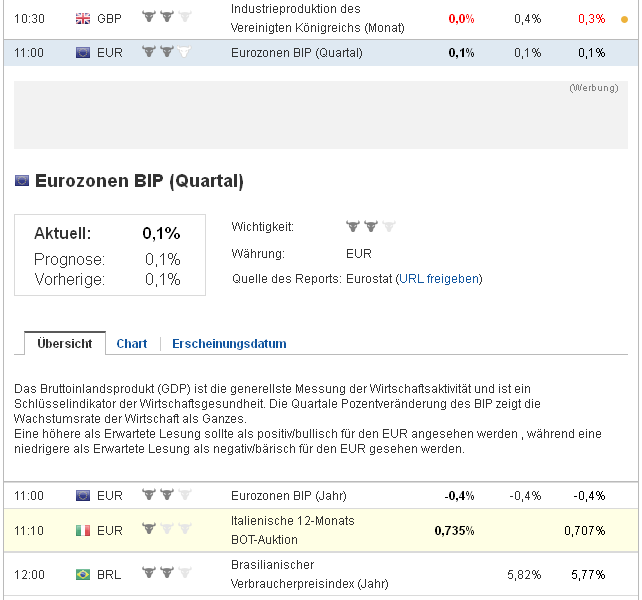Viewport: 642px width, 600px height.
Task: Click the UK flag icon next to GBP
Action: [x=83, y=18]
